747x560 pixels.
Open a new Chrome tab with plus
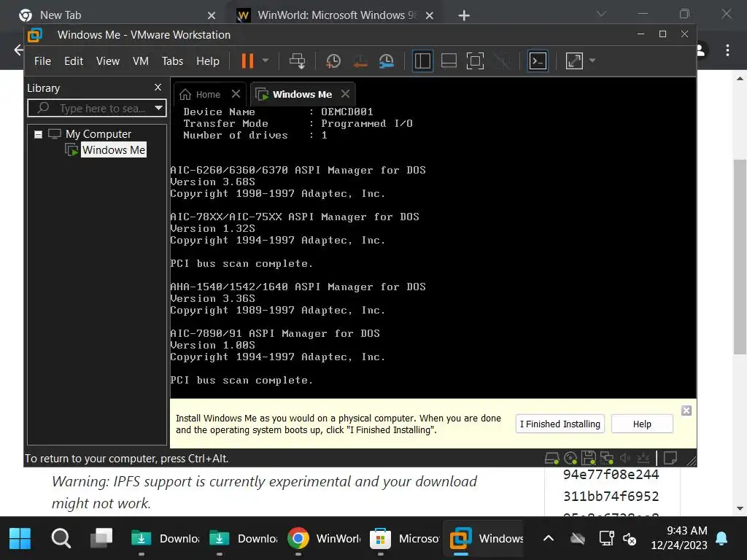click(463, 16)
